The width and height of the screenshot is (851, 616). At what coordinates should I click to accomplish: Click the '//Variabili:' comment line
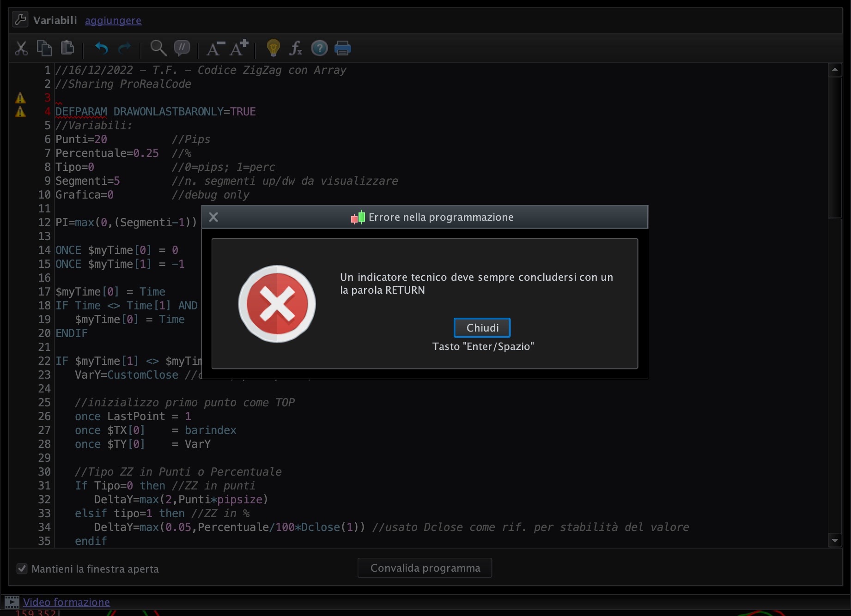(94, 126)
